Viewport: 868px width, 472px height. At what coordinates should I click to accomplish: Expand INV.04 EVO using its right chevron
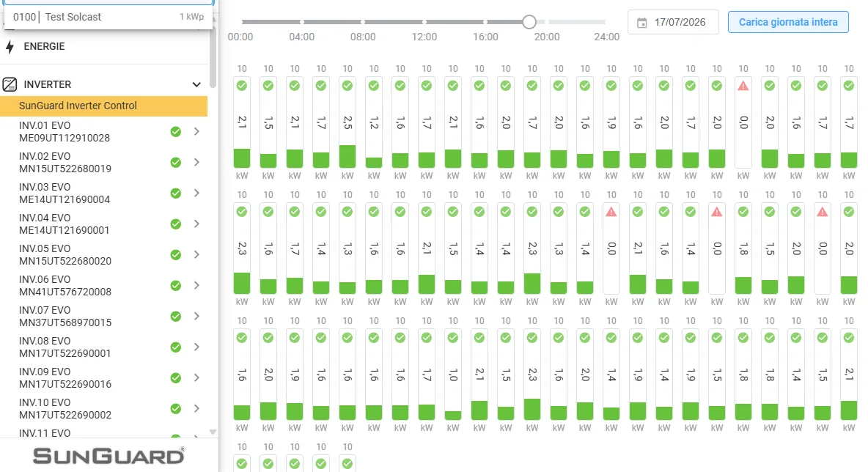click(196, 224)
